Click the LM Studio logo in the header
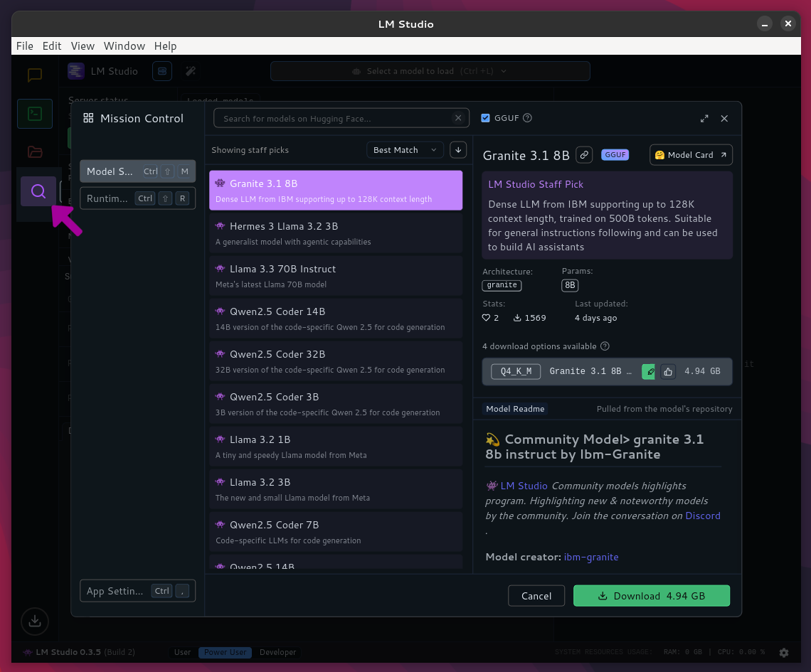The image size is (811, 672). pyautogui.click(x=76, y=71)
